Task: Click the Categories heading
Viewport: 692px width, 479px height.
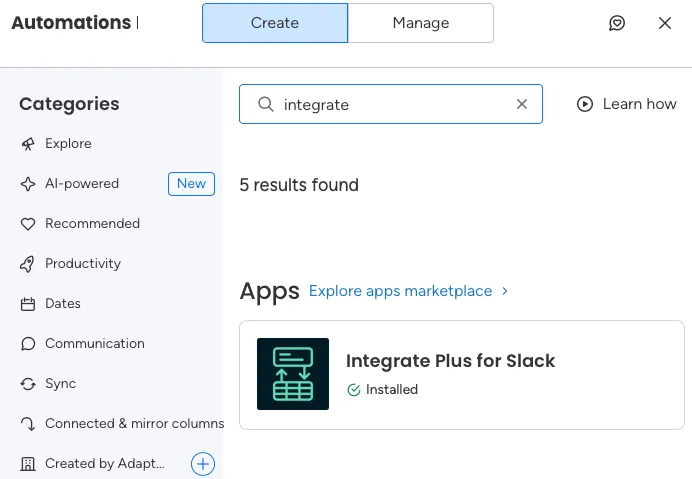Action: tap(69, 104)
